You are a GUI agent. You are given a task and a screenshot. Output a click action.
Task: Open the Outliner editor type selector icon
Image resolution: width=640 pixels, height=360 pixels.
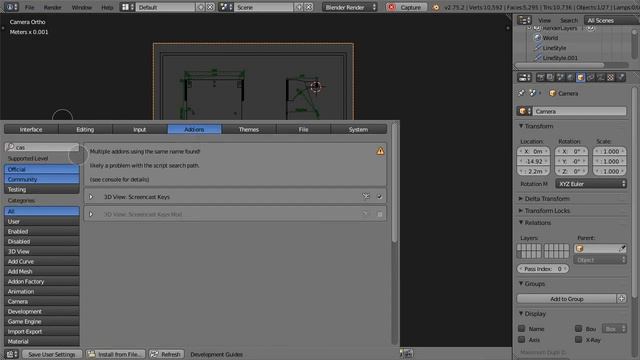[x=524, y=20]
